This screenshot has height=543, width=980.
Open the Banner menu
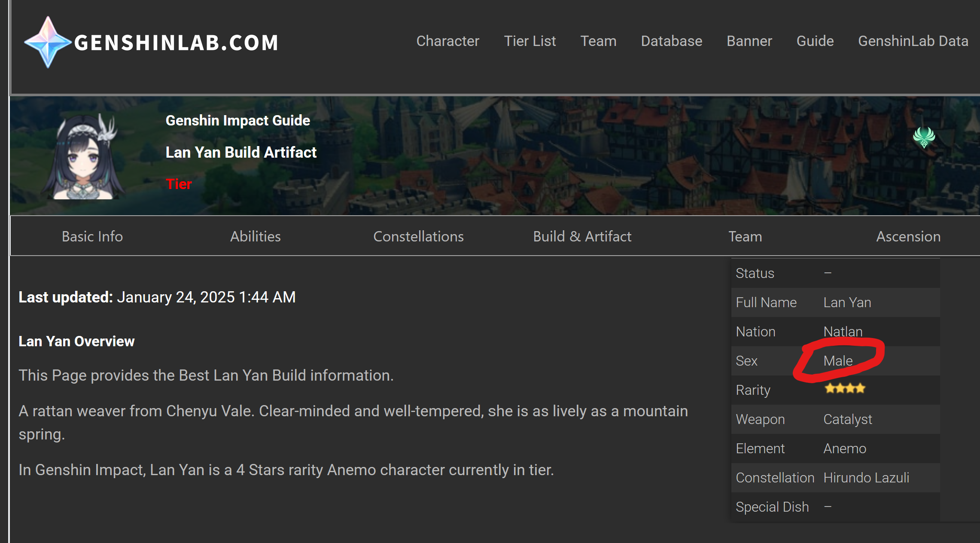[x=749, y=41]
